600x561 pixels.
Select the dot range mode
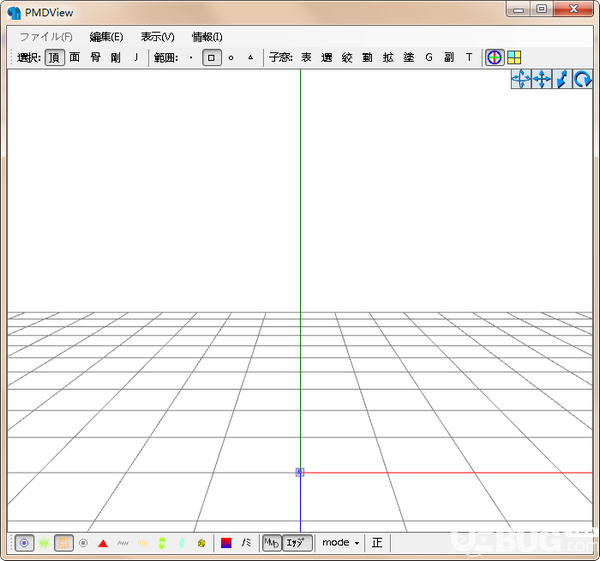[191, 58]
